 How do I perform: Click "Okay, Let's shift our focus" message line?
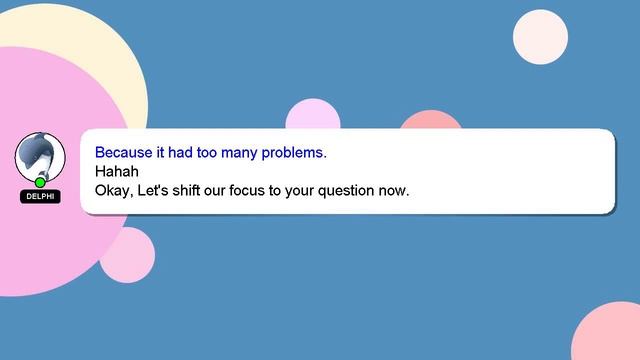[252, 191]
